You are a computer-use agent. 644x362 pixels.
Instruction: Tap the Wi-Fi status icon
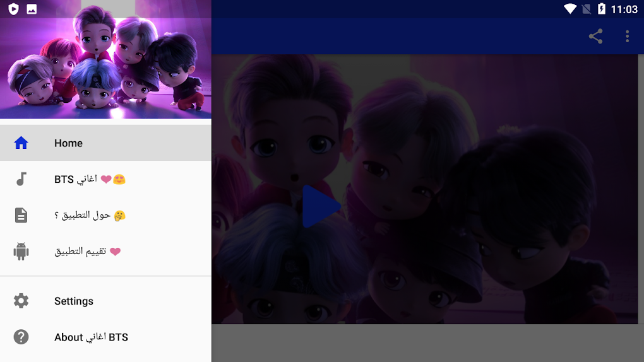point(570,9)
